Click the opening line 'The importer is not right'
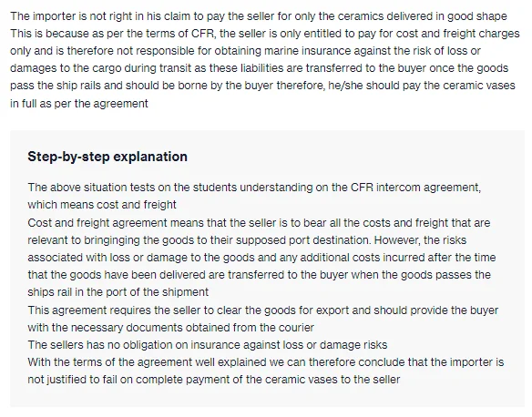Image resolution: width=532 pixels, height=417 pixels. pyautogui.click(x=259, y=16)
